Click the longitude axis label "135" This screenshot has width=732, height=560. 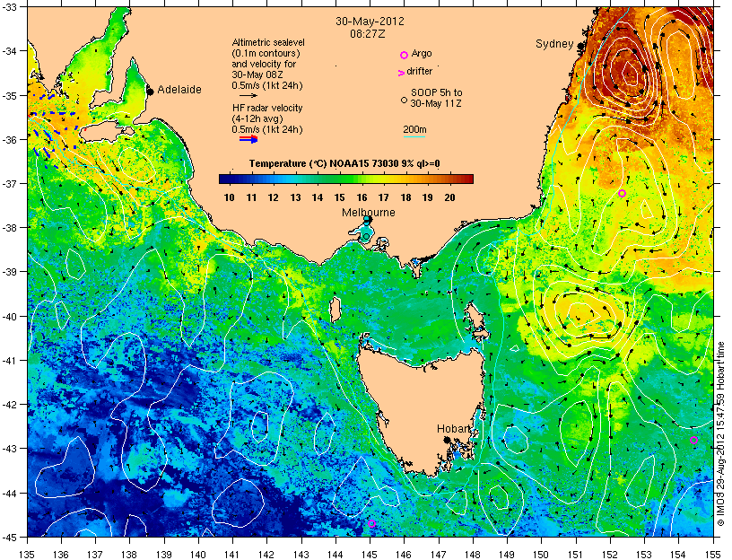[x=28, y=555]
